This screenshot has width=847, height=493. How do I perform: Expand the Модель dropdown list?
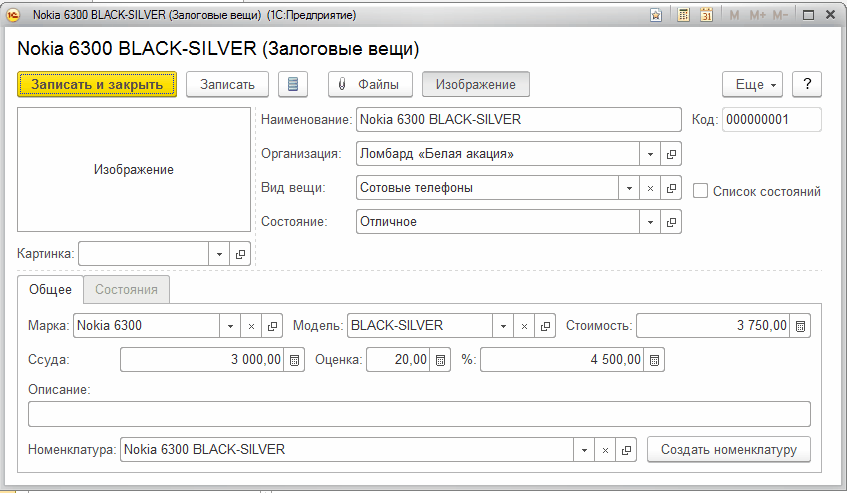(503, 326)
